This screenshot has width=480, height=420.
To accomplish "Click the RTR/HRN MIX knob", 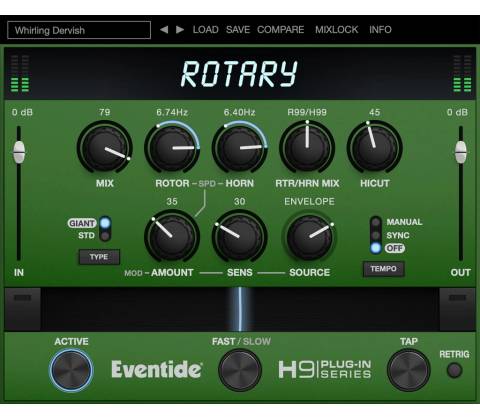I will click(307, 147).
